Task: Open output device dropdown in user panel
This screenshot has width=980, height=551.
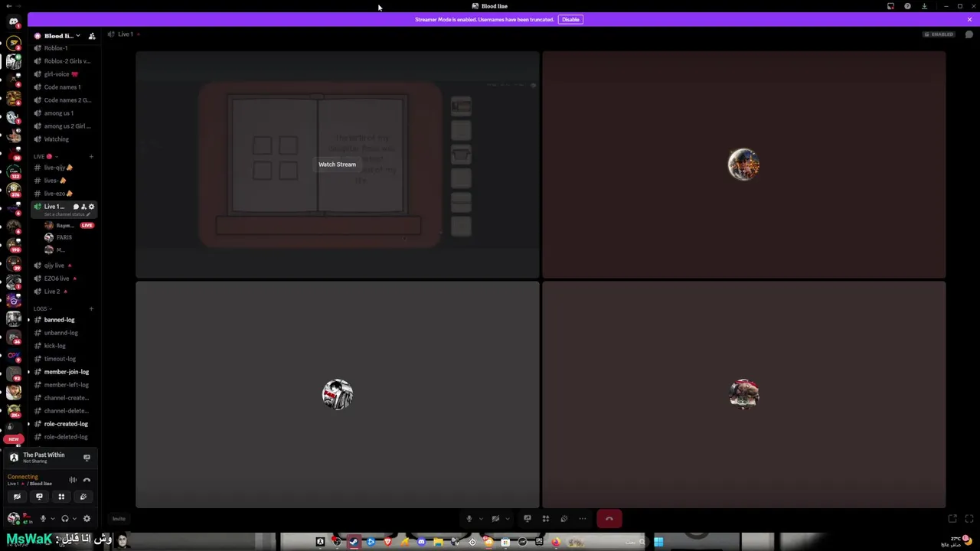Action: 74,519
